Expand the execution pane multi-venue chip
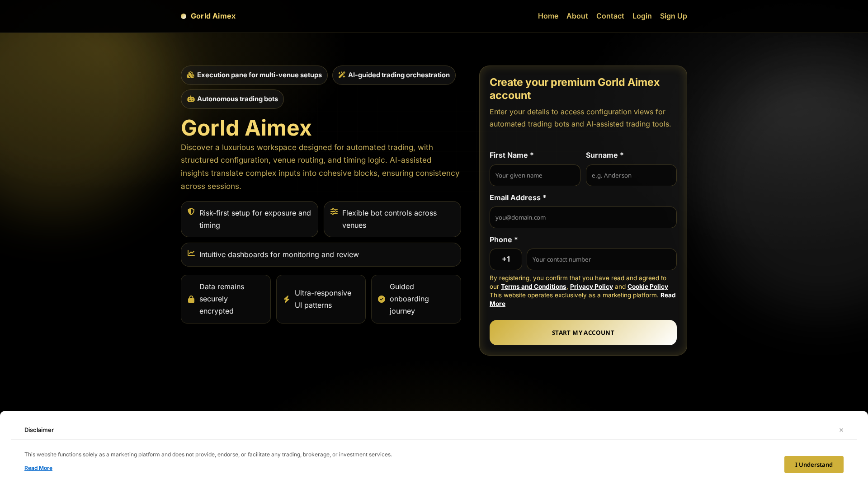This screenshot has height=488, width=868. 254,75
